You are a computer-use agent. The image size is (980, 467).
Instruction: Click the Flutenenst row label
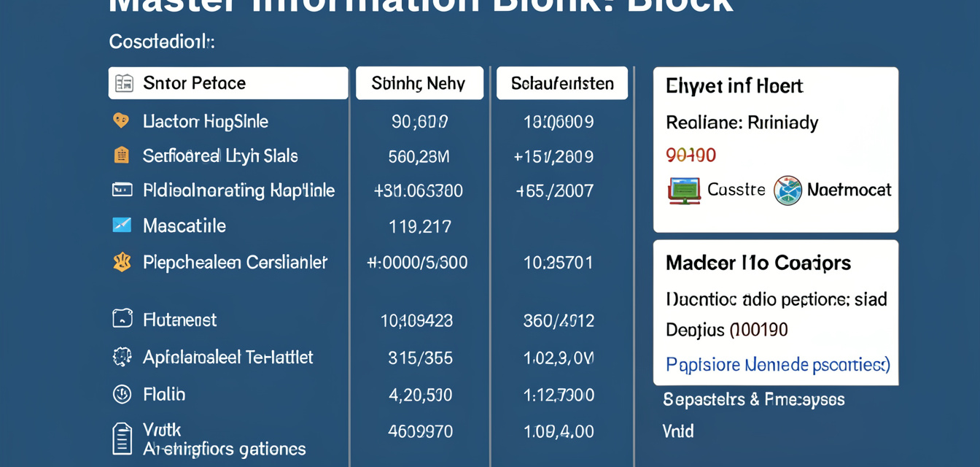click(180, 320)
